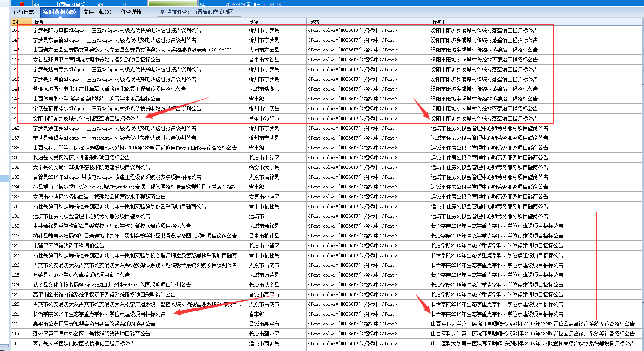Click the location pin icon beside 当前任务
The image size is (644, 351).
click(162, 12)
